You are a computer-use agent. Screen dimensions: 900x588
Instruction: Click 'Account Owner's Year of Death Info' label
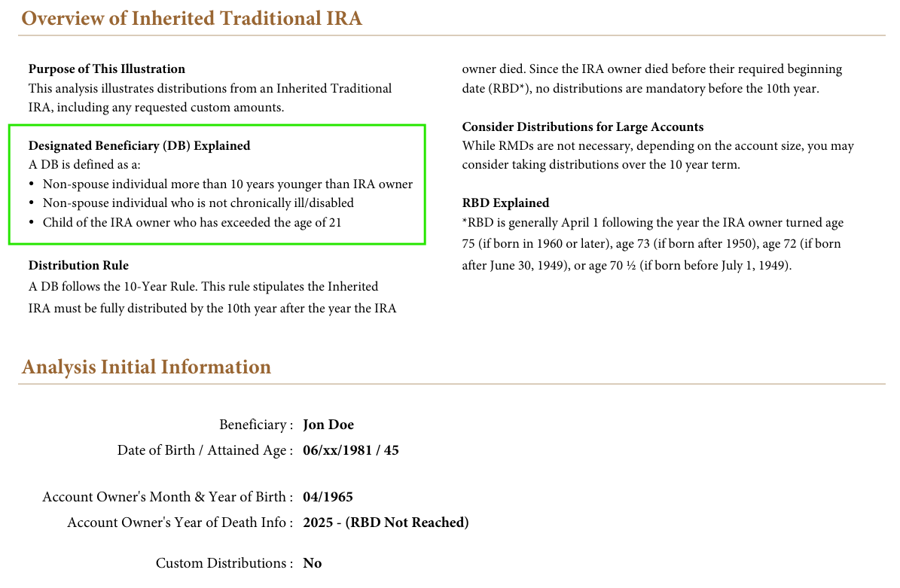tap(180, 522)
